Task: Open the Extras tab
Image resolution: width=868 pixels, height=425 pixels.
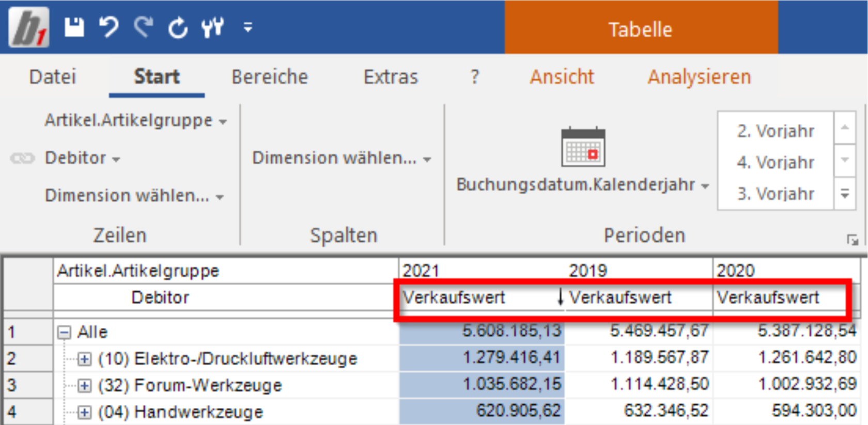Action: (391, 77)
